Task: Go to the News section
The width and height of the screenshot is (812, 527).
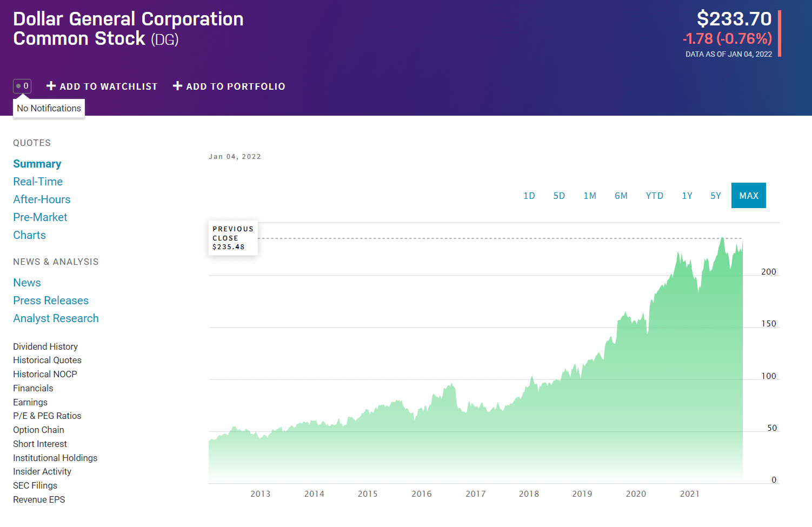Action: point(27,283)
